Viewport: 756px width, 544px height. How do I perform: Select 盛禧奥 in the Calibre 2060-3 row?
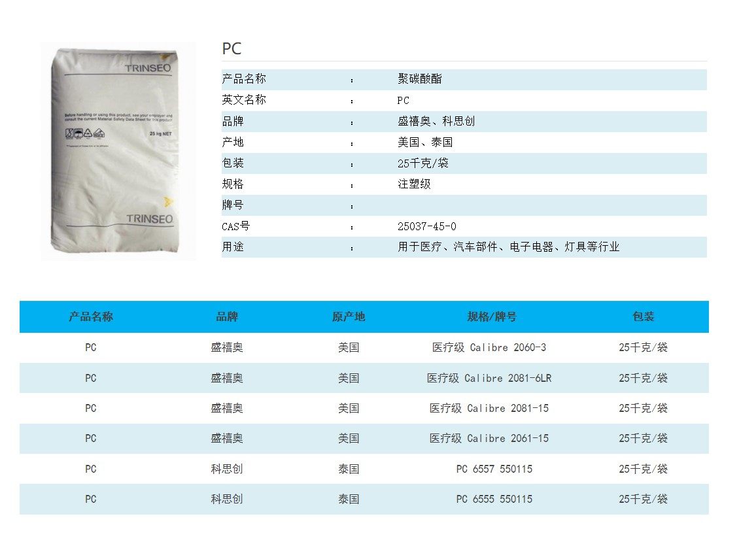(227, 347)
